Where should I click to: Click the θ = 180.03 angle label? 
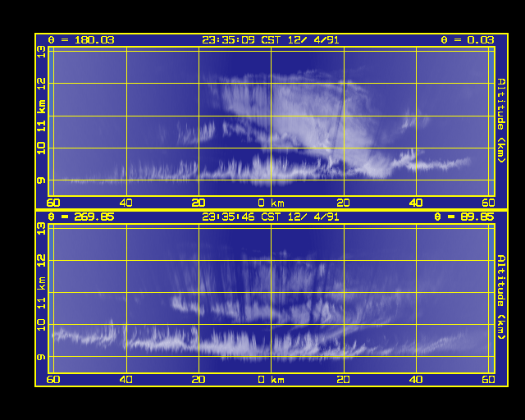coord(81,40)
